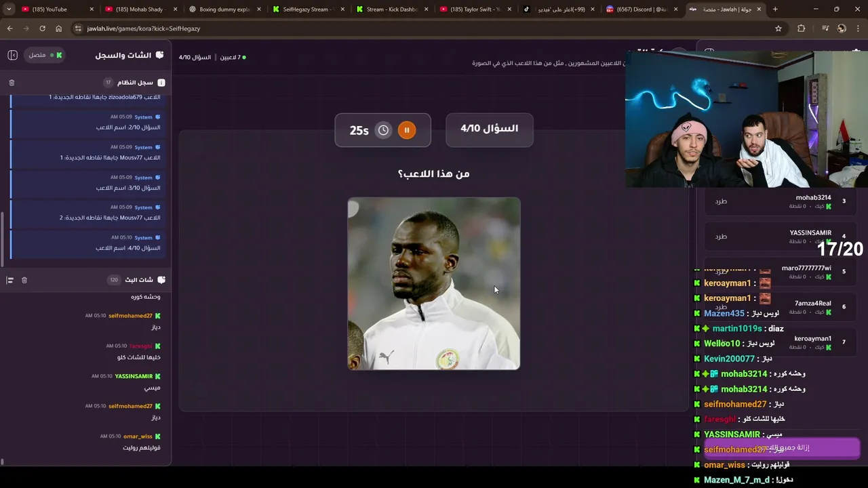Click the متصل connection status badge
Image resolution: width=868 pixels, height=488 pixels.
pos(45,55)
